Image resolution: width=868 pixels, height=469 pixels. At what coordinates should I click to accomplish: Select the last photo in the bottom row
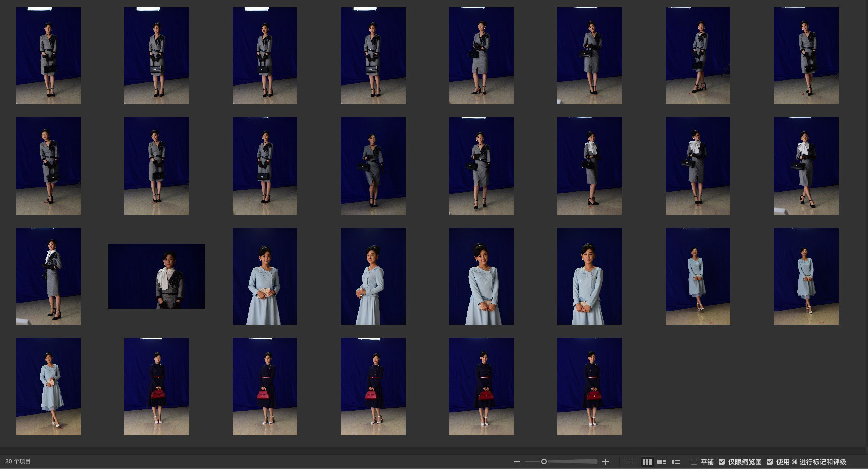[589, 387]
